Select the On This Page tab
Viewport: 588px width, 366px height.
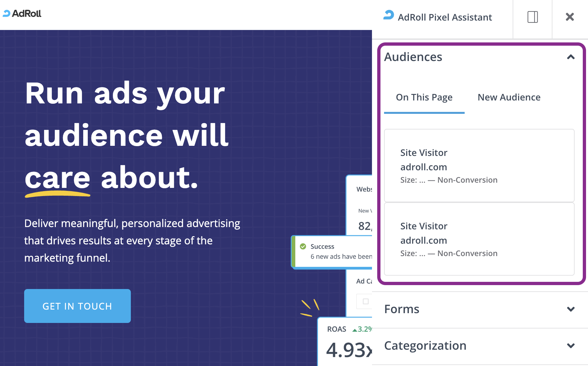[424, 97]
